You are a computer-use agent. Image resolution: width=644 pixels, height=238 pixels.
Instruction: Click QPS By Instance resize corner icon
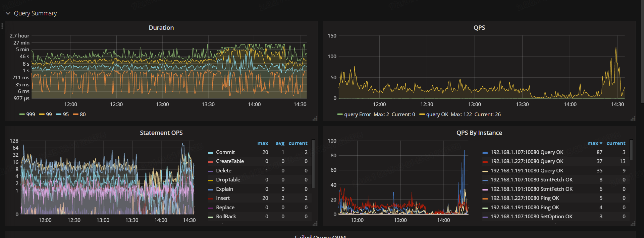[x=633, y=224]
